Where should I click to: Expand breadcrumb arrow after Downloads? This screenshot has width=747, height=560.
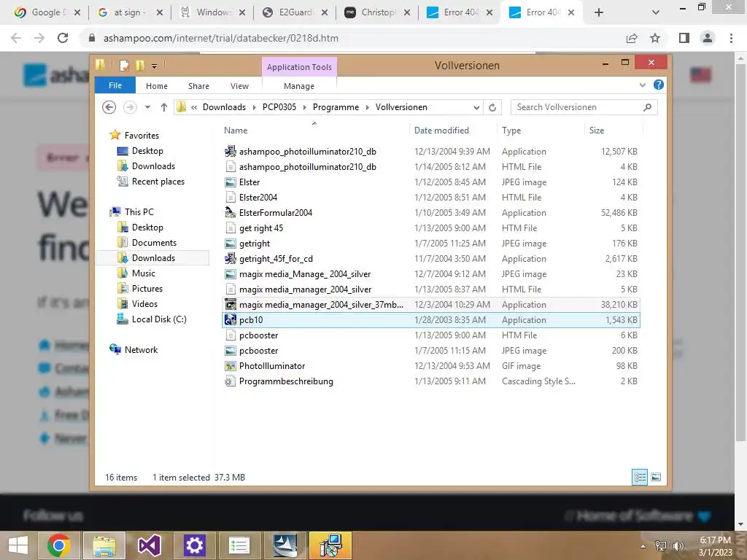pos(254,107)
